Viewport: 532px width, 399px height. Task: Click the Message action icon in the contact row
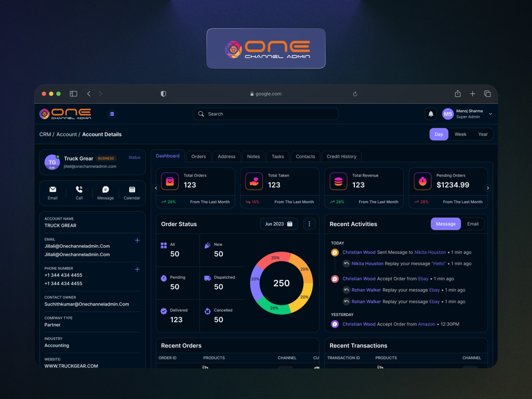click(x=105, y=189)
